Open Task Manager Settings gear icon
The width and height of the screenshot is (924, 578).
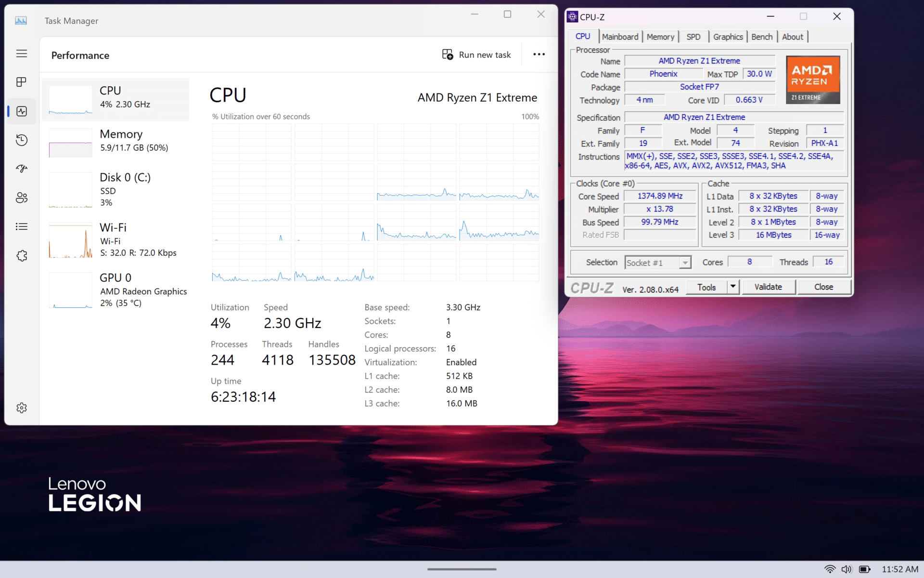coord(22,408)
